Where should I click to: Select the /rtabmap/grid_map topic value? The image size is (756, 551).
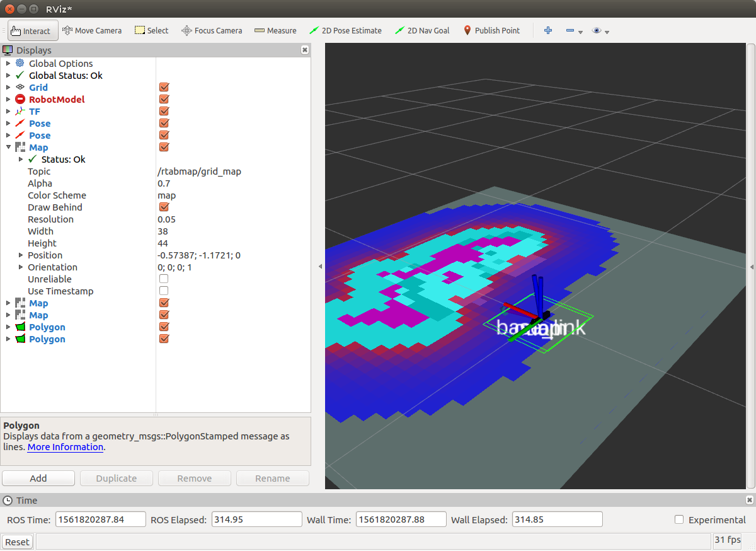click(199, 171)
